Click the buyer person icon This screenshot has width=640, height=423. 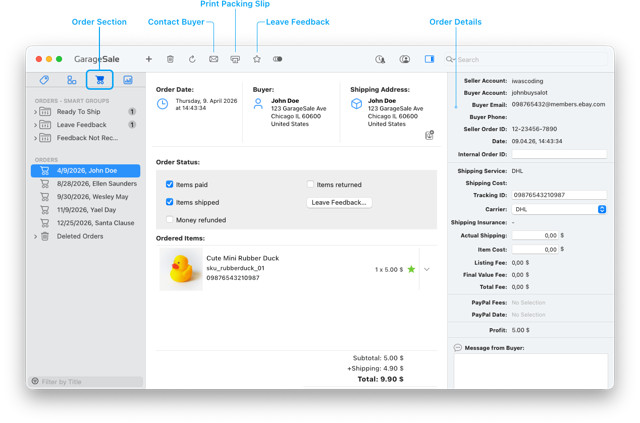coord(258,104)
